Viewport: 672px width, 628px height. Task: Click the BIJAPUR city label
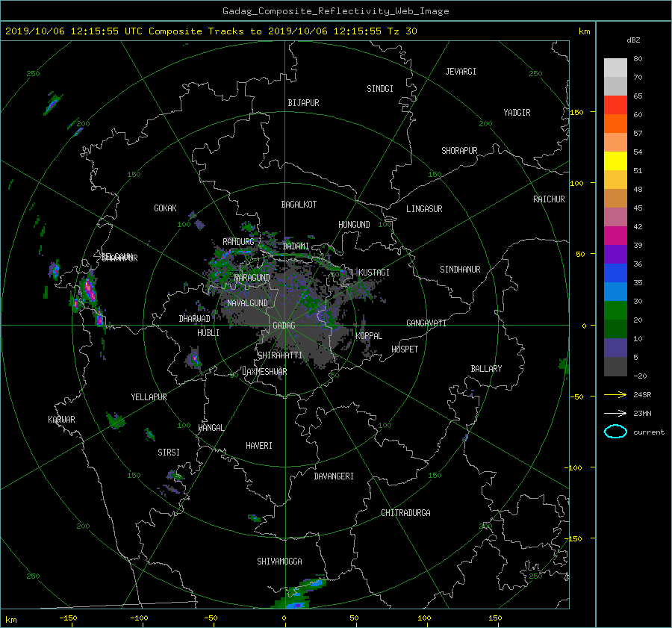coord(303,103)
